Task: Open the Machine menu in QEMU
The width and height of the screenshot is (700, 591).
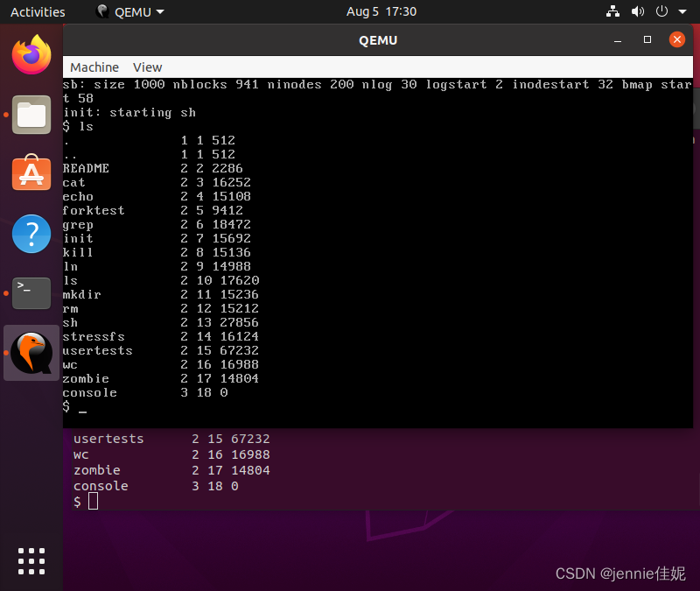Action: 94,67
